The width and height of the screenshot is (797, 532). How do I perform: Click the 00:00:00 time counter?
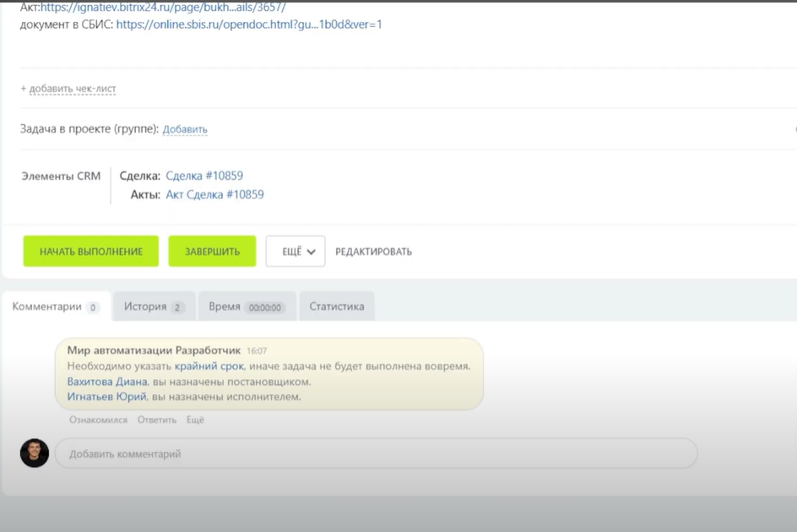click(x=265, y=307)
